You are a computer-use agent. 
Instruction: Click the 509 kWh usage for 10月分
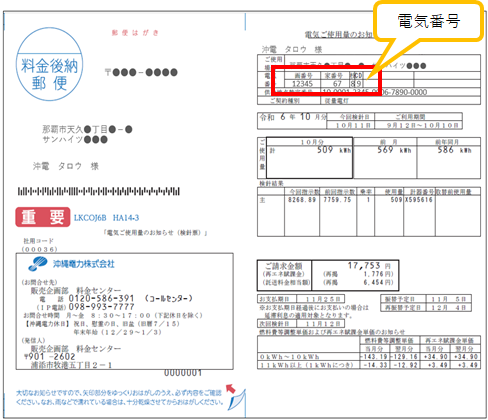click(334, 150)
